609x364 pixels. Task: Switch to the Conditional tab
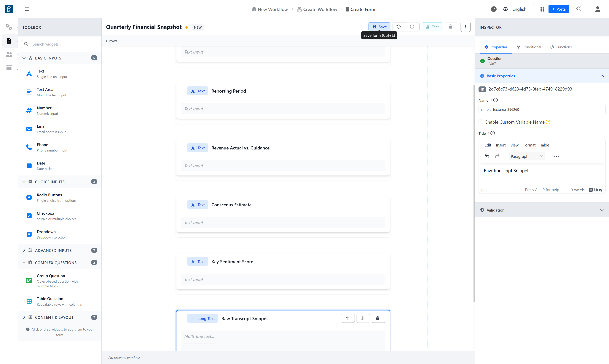(x=529, y=47)
